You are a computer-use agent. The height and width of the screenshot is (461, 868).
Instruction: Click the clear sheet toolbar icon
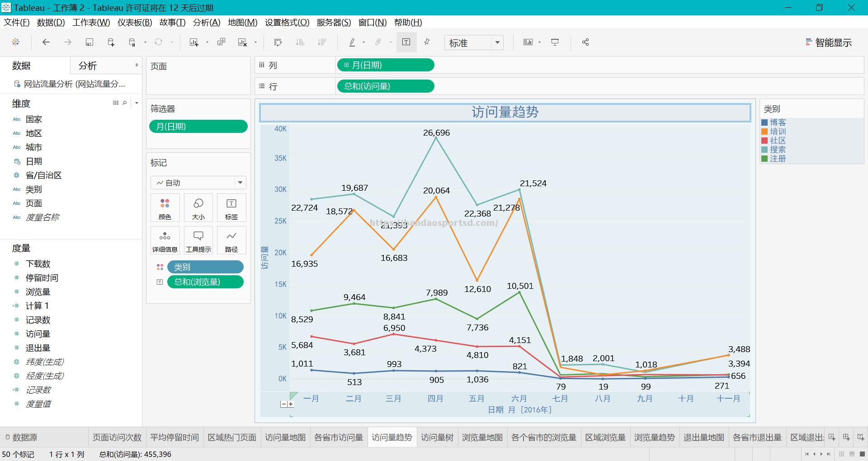tap(242, 42)
